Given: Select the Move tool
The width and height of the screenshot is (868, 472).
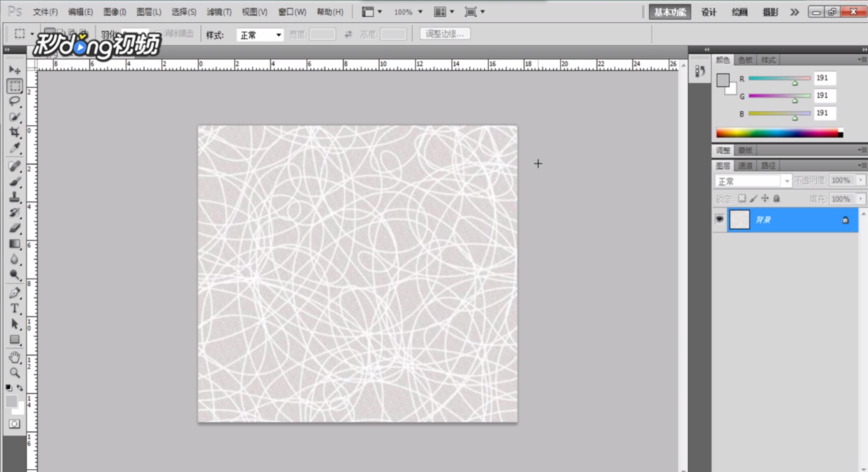Looking at the screenshot, I should pos(14,70).
